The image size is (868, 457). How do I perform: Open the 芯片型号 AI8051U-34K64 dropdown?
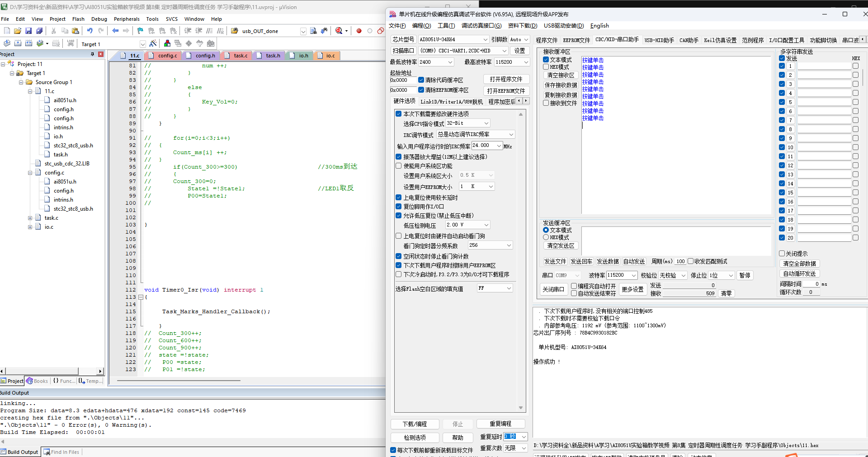coord(486,40)
